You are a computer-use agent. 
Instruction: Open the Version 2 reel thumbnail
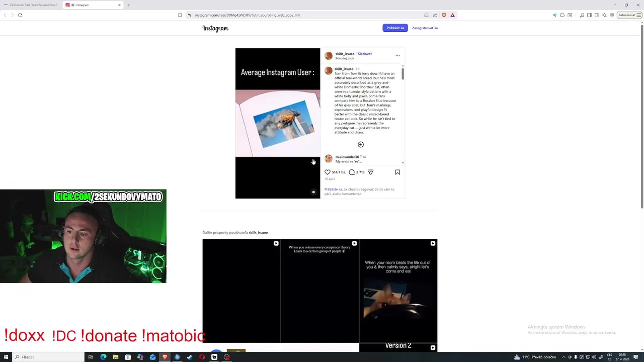(398, 347)
